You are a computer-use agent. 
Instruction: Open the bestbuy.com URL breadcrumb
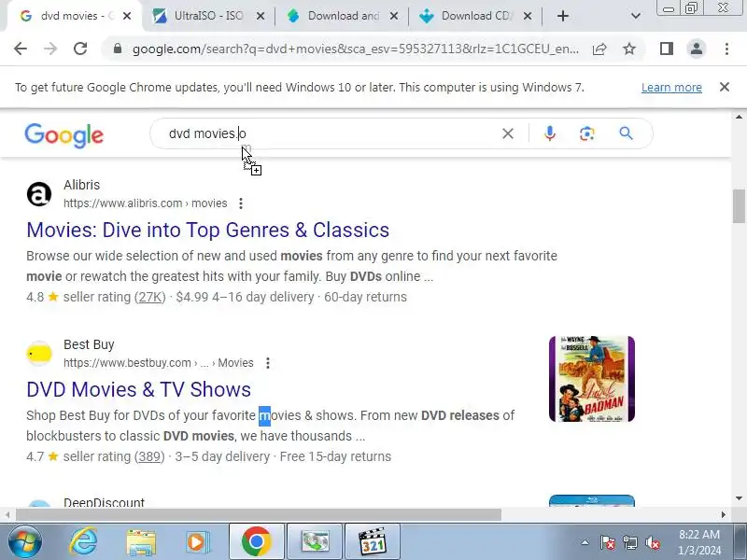point(158,363)
